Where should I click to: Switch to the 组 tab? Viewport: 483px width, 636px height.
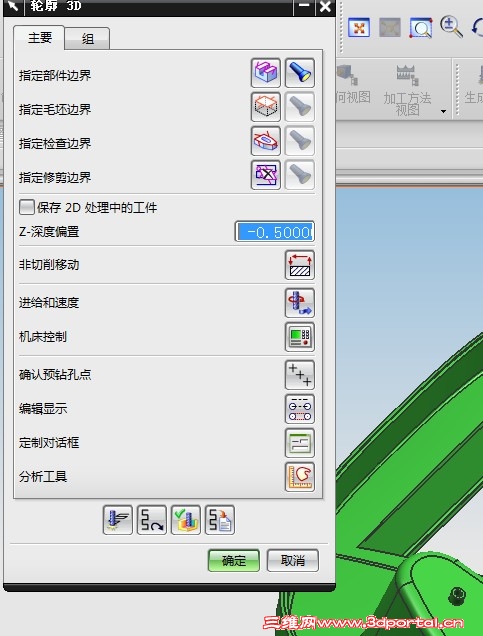coord(87,39)
